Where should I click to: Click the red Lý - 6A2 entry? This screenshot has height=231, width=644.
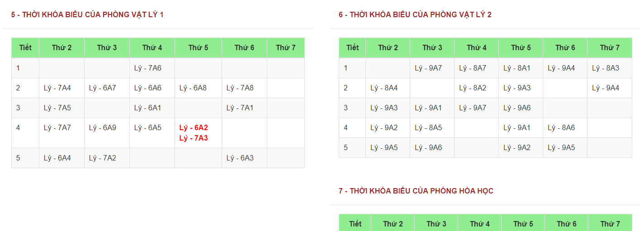(194, 128)
